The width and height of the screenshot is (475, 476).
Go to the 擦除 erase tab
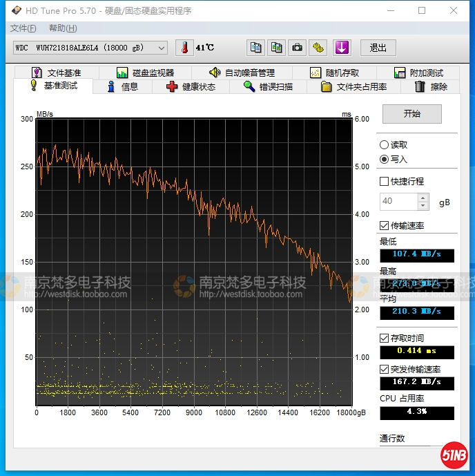(431, 86)
